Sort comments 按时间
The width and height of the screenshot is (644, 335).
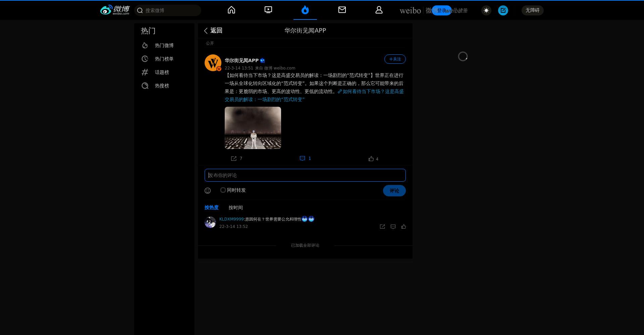coord(236,207)
